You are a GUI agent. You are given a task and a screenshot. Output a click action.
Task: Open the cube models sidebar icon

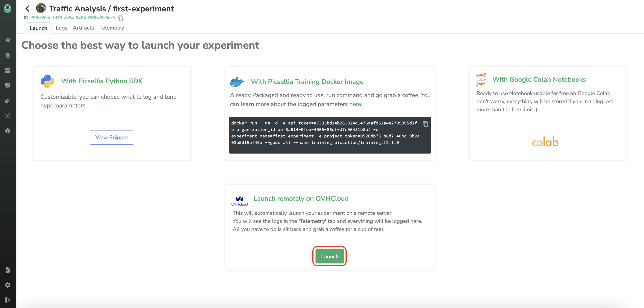[7, 131]
